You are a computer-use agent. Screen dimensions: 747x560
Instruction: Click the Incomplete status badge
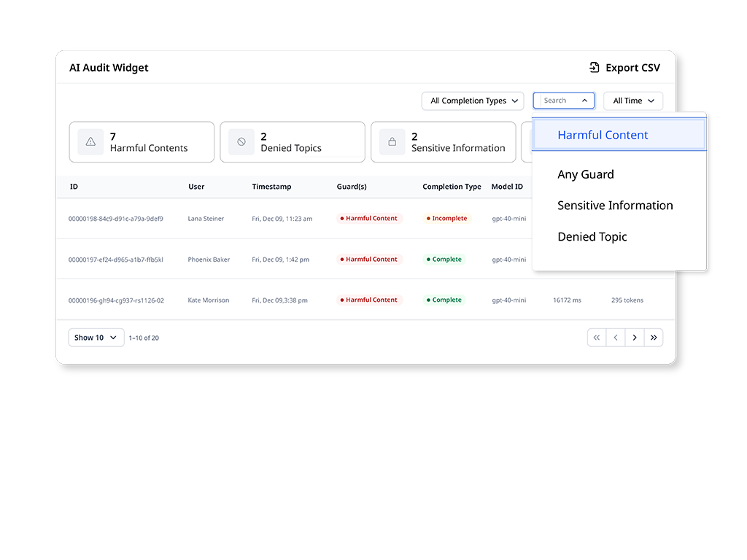[x=447, y=218]
